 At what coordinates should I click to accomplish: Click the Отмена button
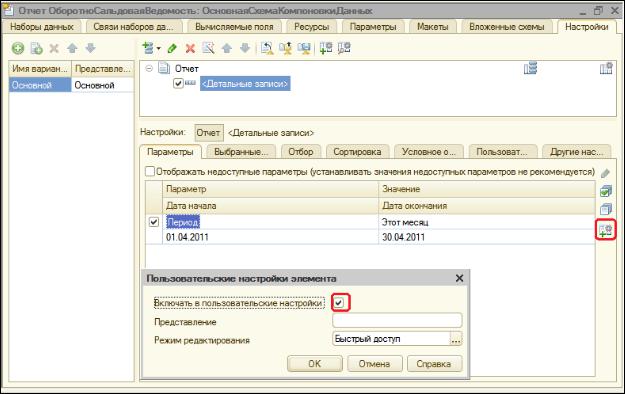tap(374, 364)
